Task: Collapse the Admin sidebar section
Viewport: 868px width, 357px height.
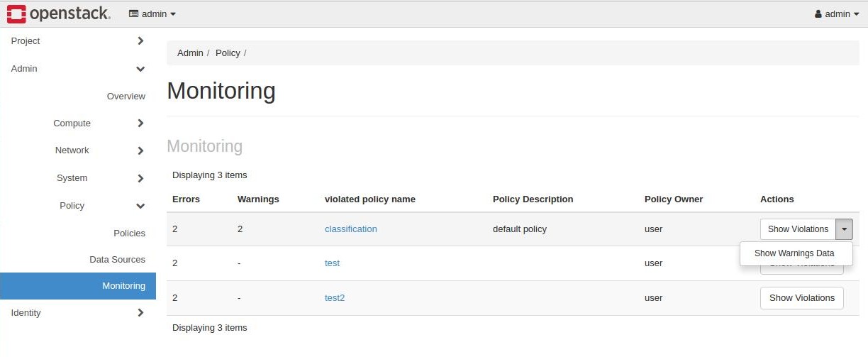Action: [78, 69]
